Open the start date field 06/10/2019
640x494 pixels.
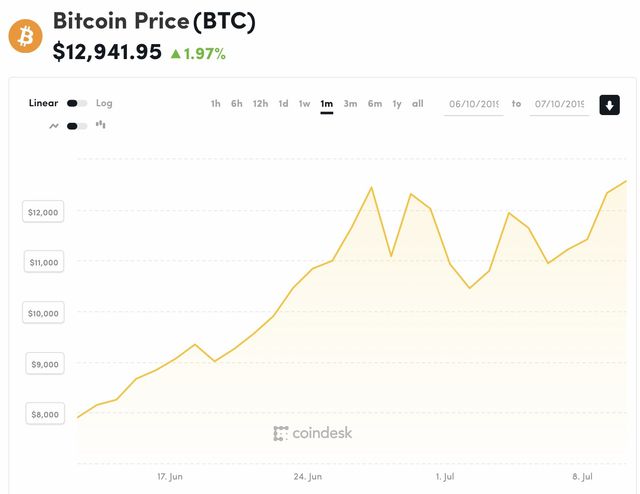pyautogui.click(x=474, y=104)
